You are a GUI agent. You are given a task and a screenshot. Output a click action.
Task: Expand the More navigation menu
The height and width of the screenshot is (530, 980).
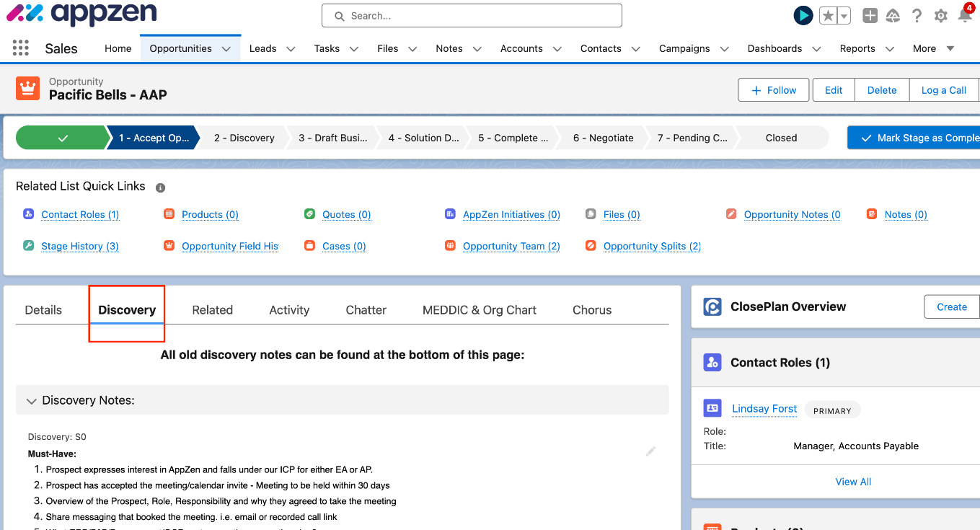coord(933,48)
